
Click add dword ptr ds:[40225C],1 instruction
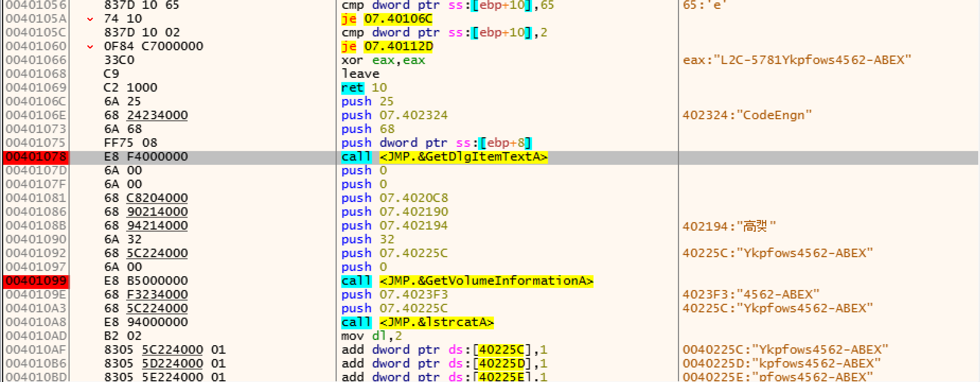pyautogui.click(x=444, y=349)
